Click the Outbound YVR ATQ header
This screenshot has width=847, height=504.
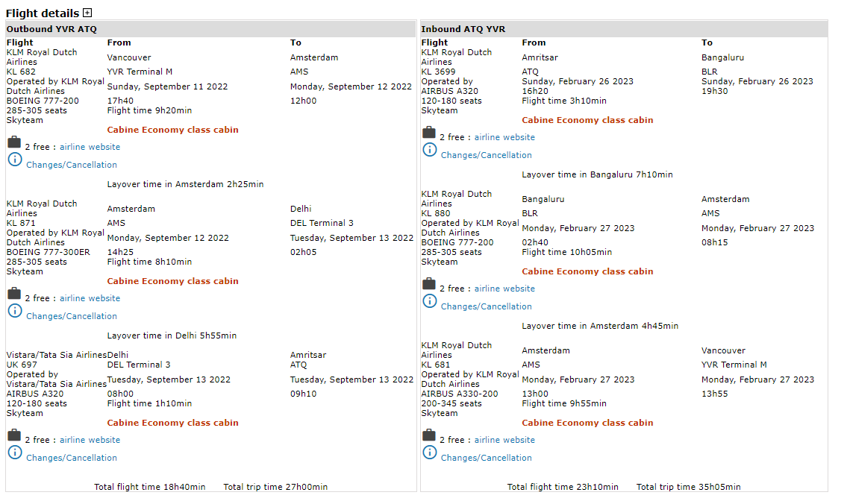(52, 29)
